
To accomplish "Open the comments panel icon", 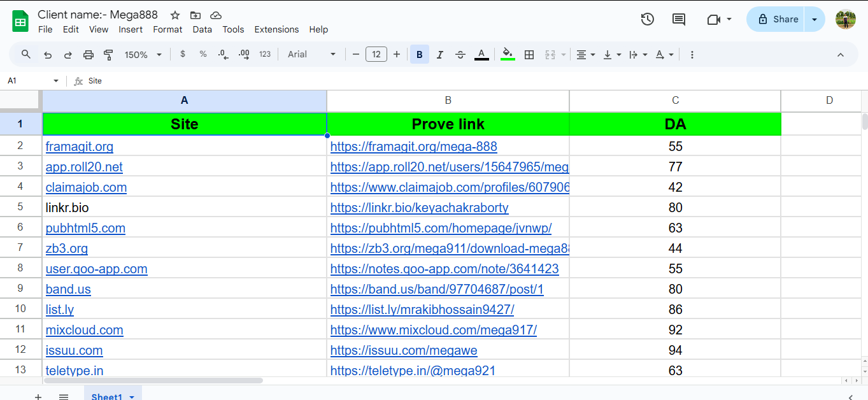I will pyautogui.click(x=679, y=19).
